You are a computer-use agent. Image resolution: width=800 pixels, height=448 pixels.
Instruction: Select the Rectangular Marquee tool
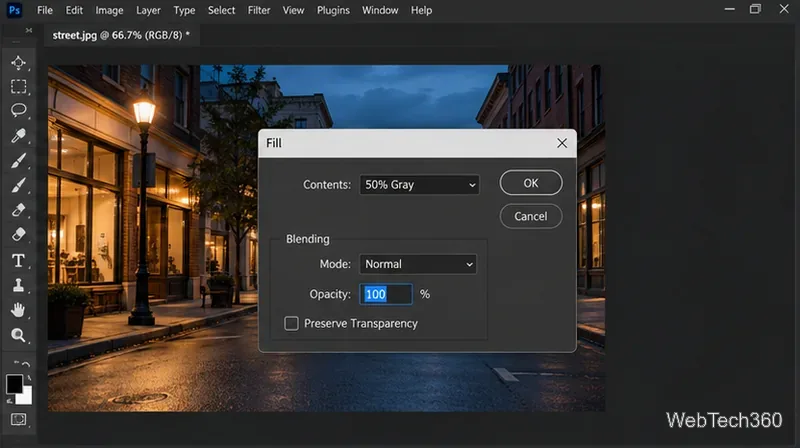click(18, 86)
